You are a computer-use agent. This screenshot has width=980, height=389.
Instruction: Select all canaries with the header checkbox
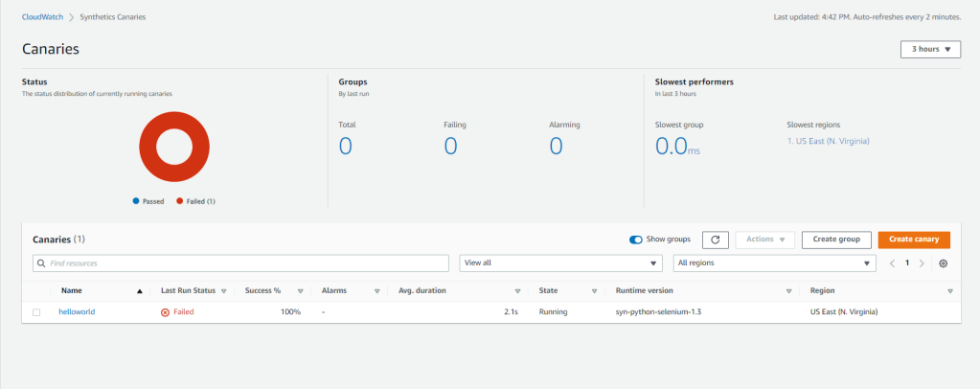pos(36,290)
